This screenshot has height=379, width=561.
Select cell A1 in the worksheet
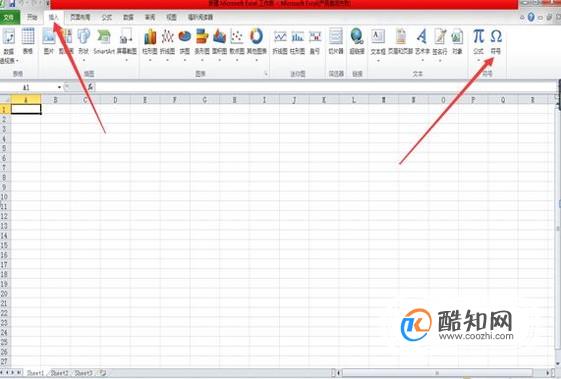pyautogui.click(x=26, y=109)
